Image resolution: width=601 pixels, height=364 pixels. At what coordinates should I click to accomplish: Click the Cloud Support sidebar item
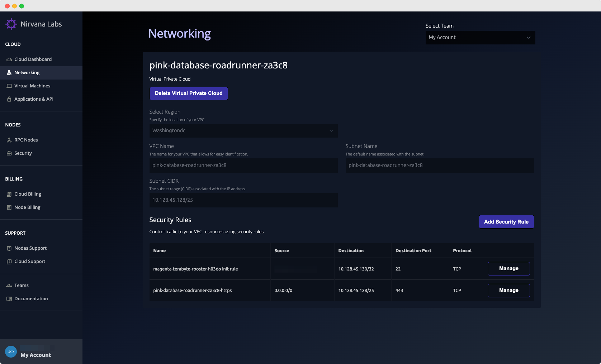point(41,262)
